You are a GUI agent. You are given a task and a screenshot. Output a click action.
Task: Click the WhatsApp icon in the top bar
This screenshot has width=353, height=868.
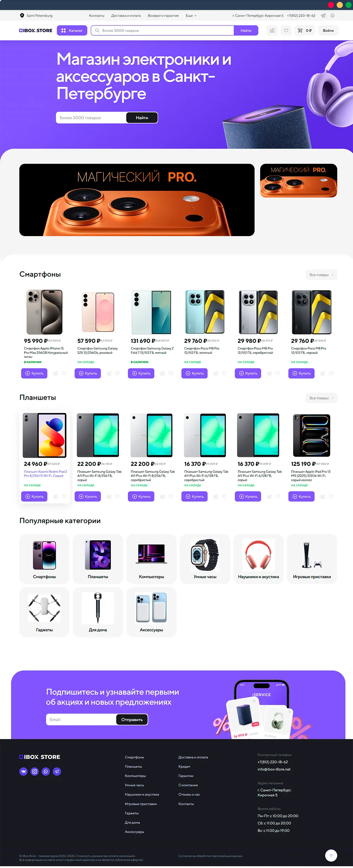pyautogui.click(x=333, y=16)
